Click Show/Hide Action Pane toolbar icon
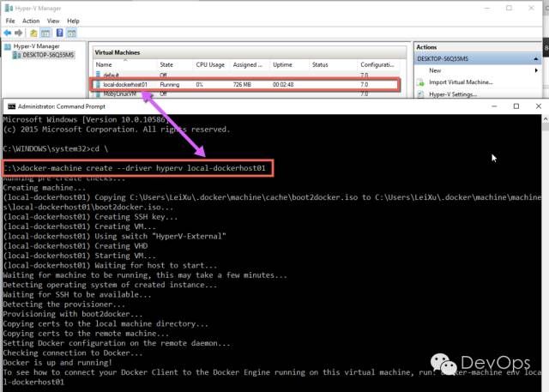The width and height of the screenshot is (549, 392). 71,33
